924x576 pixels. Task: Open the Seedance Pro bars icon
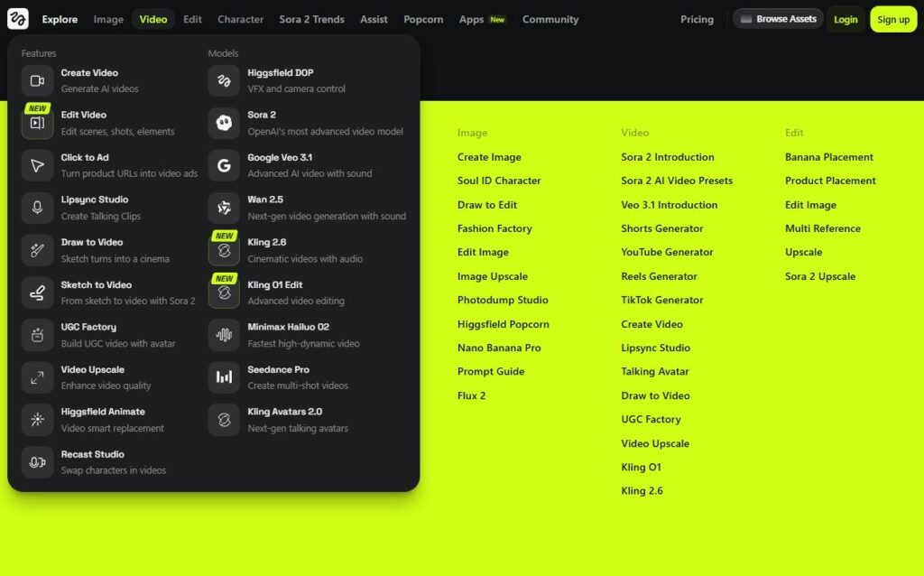(224, 377)
